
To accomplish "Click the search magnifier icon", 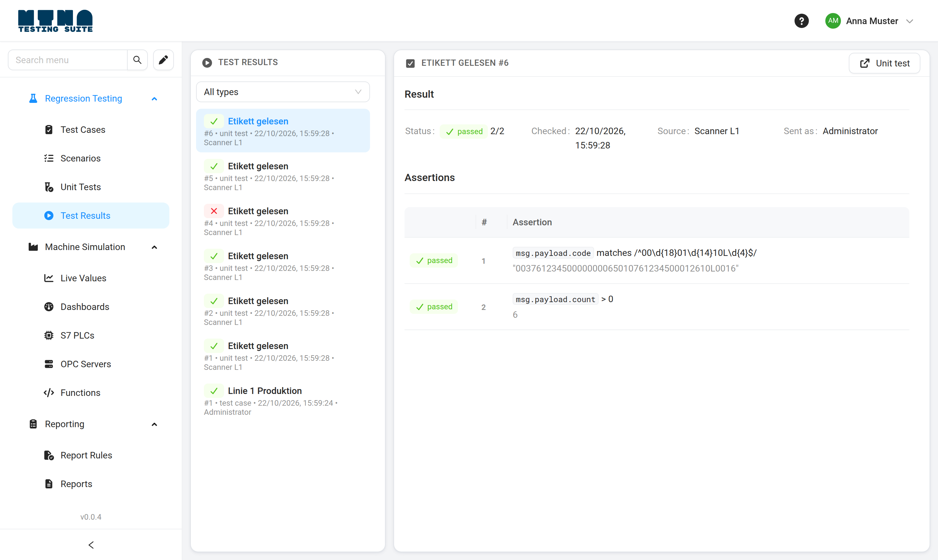I will [137, 60].
